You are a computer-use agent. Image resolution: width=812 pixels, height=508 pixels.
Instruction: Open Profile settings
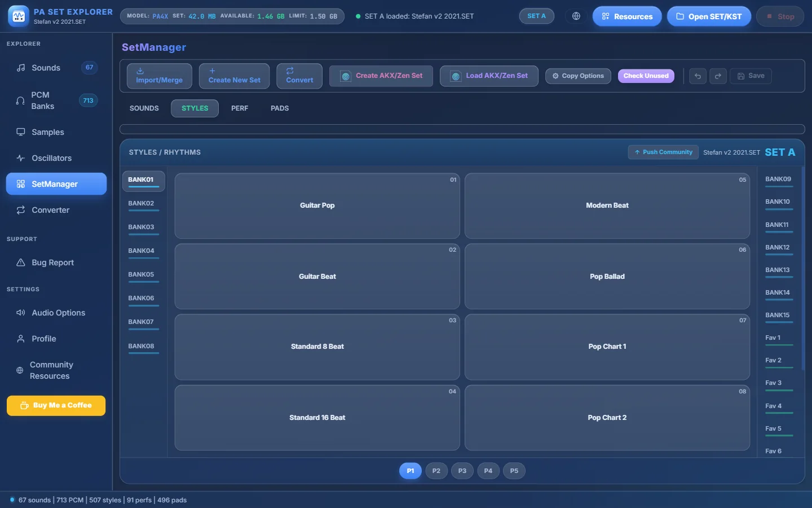56,339
